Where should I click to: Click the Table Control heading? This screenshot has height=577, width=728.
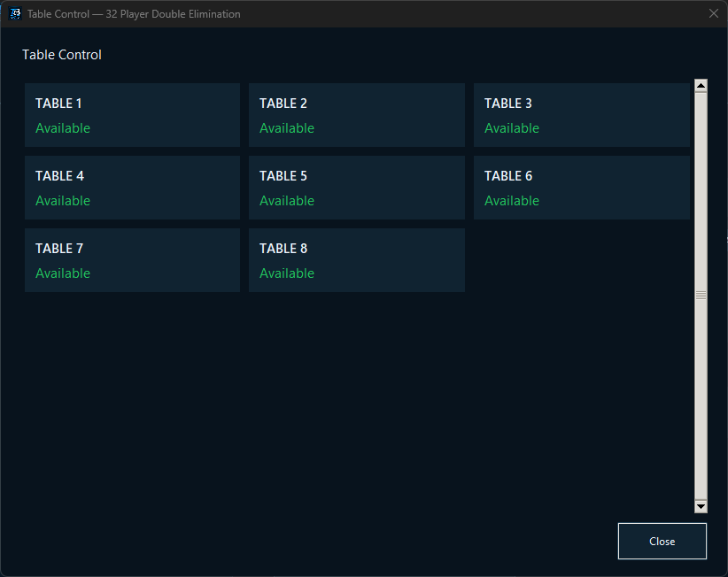(62, 55)
